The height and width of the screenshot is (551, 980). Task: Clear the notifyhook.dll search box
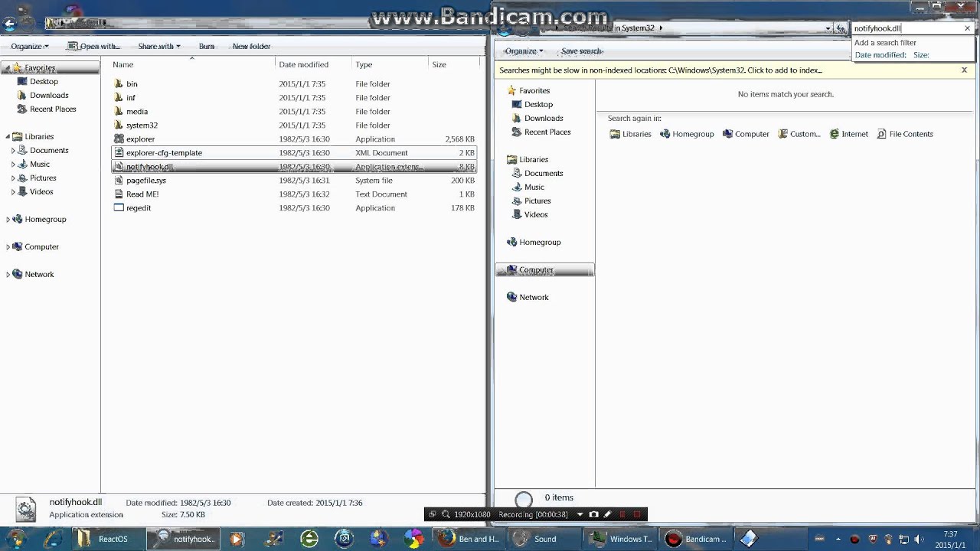[x=967, y=28]
